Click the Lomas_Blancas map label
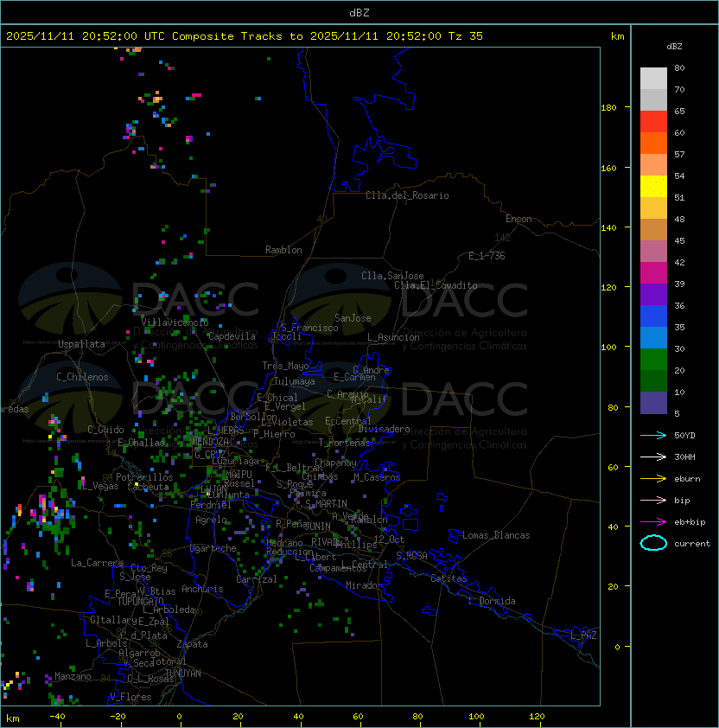This screenshot has width=719, height=728. point(496,535)
